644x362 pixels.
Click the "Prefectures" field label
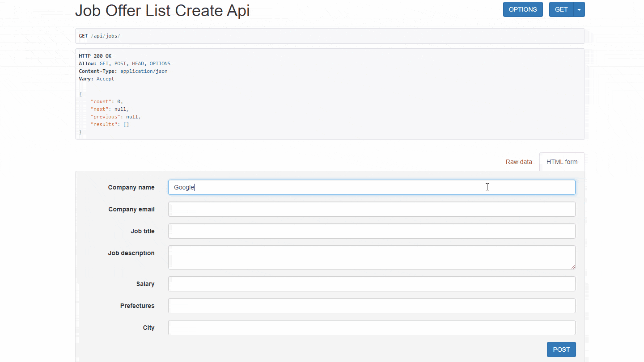click(x=137, y=306)
